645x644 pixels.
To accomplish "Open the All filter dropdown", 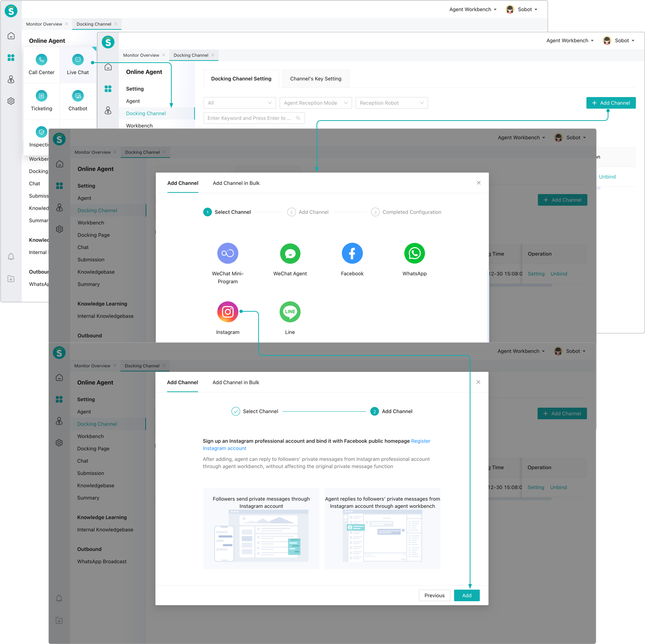I will [240, 103].
